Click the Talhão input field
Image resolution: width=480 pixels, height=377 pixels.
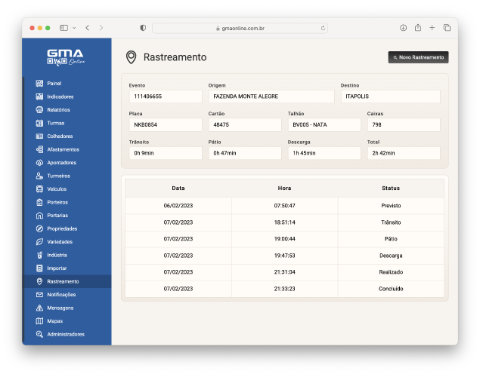point(324,125)
